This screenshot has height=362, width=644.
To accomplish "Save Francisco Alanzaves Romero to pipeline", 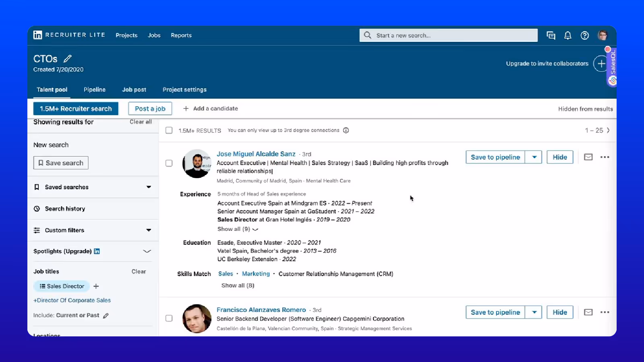I will pos(495,312).
